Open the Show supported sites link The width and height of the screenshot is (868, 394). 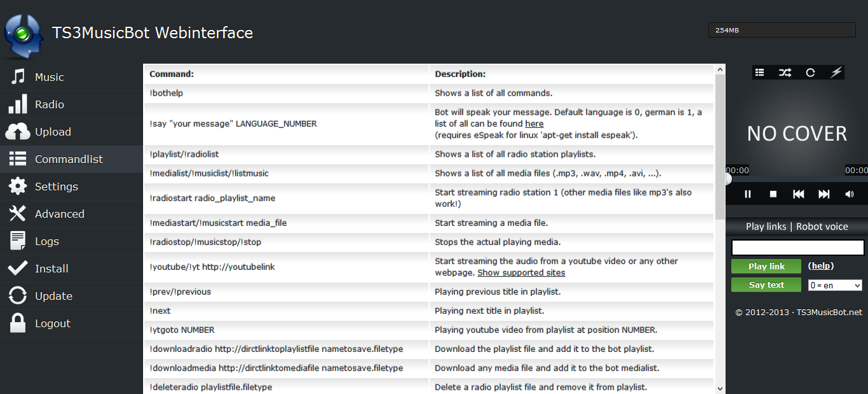[x=521, y=272]
